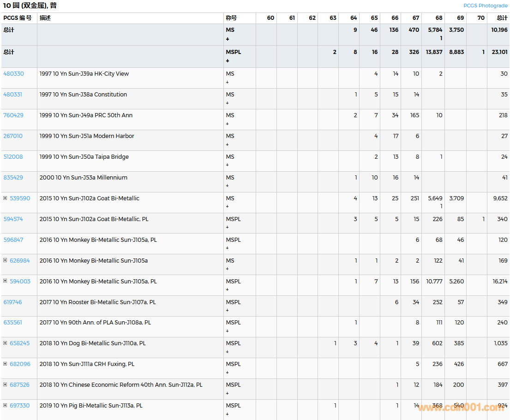
Task: Click the 835429 Millennium coin number
Action: [x=13, y=178]
